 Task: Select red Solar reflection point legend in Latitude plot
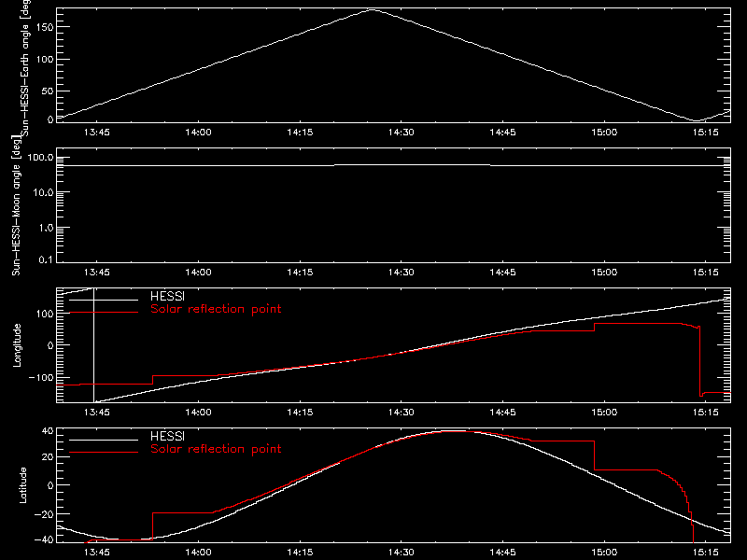coord(216,449)
